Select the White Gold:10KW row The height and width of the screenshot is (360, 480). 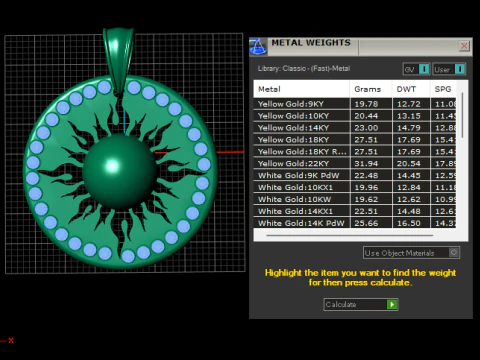click(355, 199)
